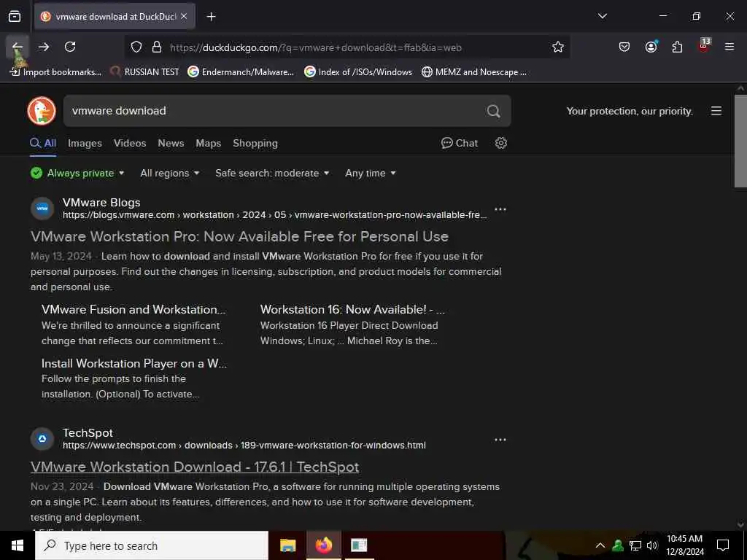Switch to the Maps results tab
The width and height of the screenshot is (747, 560).
(x=208, y=144)
